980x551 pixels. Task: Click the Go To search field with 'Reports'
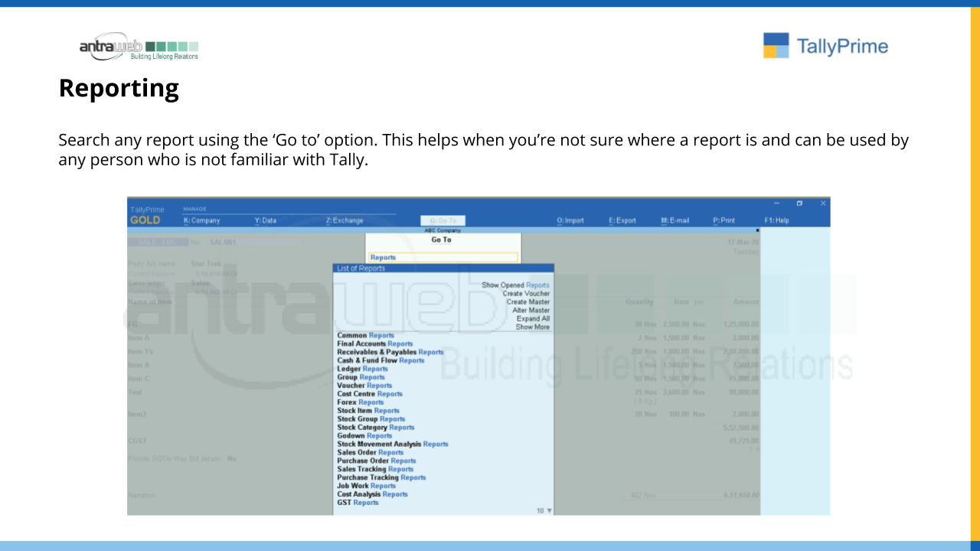click(x=443, y=258)
